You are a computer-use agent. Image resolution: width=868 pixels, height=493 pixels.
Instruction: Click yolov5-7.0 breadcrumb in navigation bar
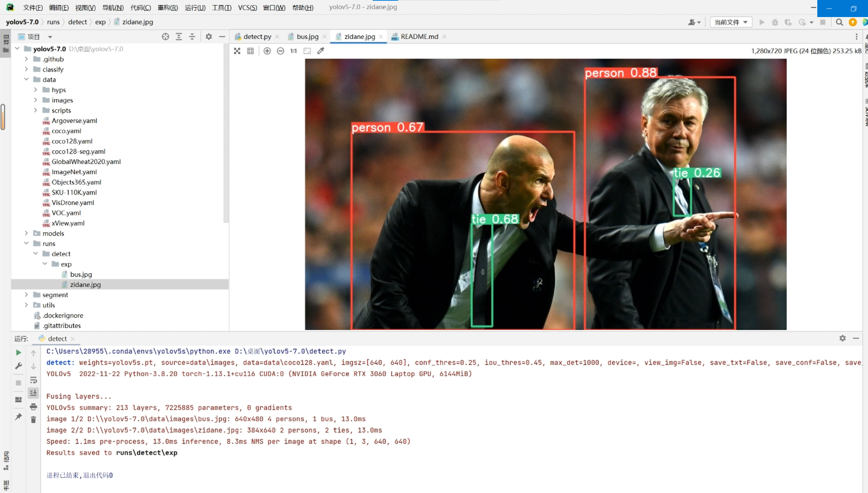pos(22,22)
